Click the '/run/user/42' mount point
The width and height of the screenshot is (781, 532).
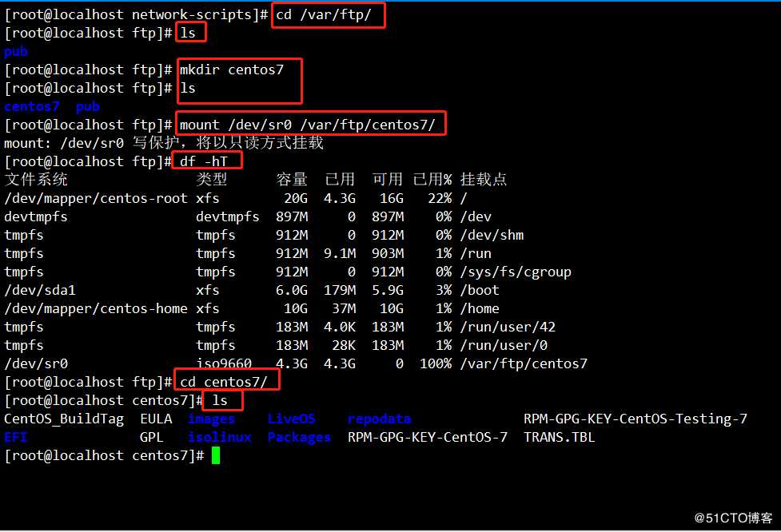point(508,327)
